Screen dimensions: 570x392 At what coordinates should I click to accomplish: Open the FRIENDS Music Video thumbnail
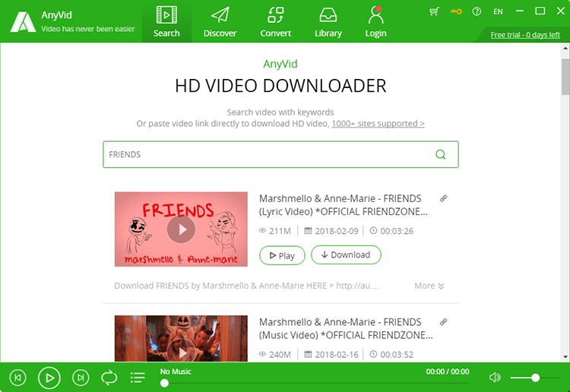181,338
